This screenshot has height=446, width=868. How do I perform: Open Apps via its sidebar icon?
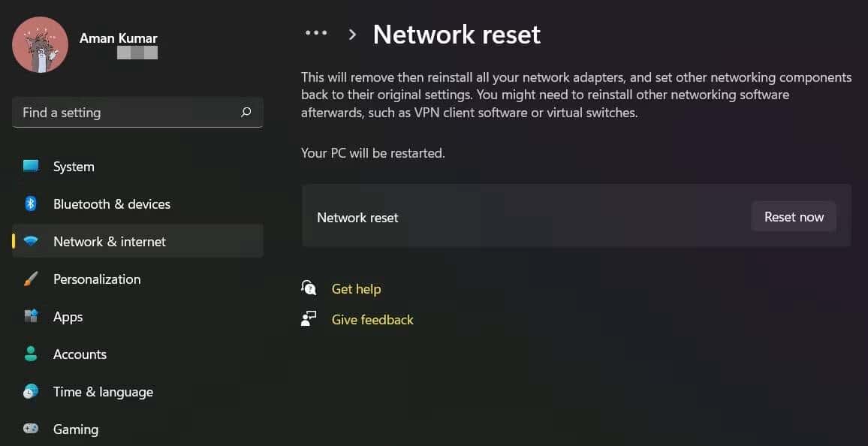(31, 316)
